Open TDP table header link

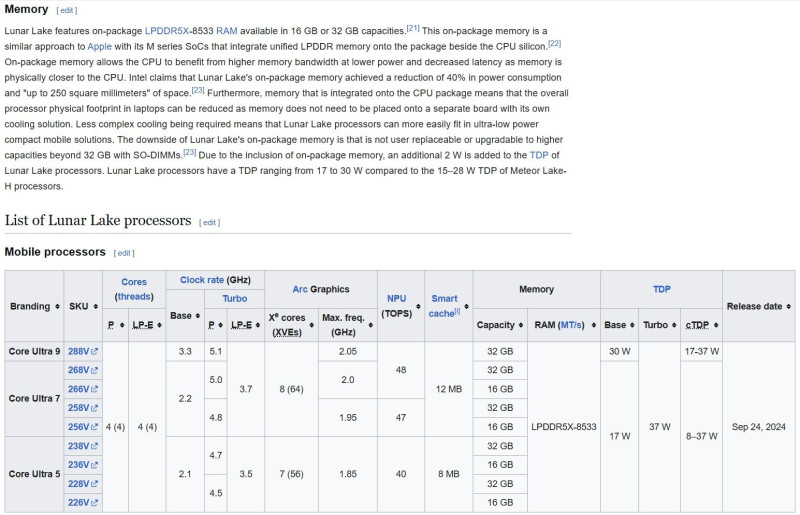[x=661, y=289]
